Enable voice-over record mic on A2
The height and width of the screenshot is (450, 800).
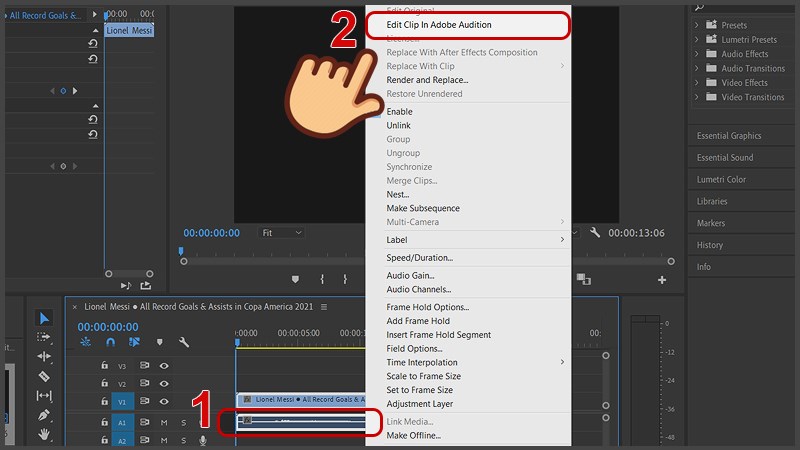[x=203, y=440]
